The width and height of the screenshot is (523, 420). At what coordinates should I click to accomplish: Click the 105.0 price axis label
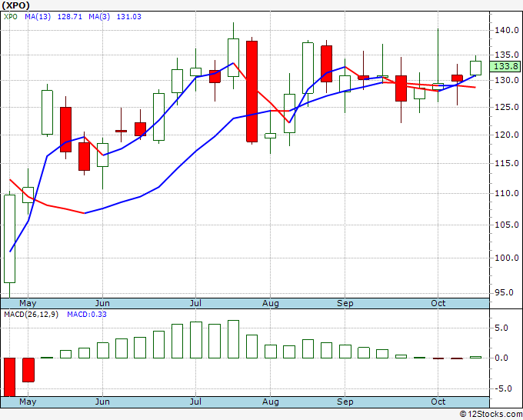[x=507, y=225]
